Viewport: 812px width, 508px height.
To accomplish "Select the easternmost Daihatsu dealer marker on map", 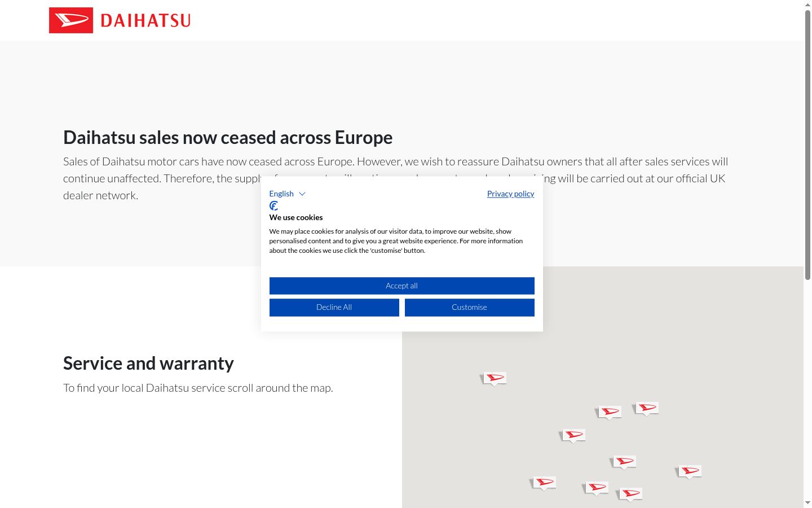I will (x=689, y=471).
